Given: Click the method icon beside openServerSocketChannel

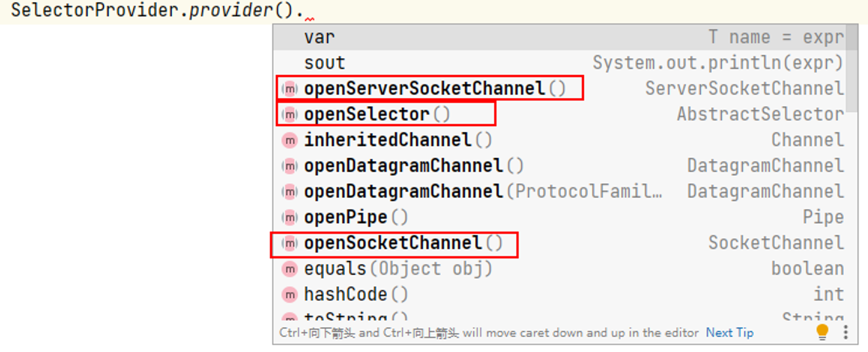Looking at the screenshot, I should tap(289, 89).
